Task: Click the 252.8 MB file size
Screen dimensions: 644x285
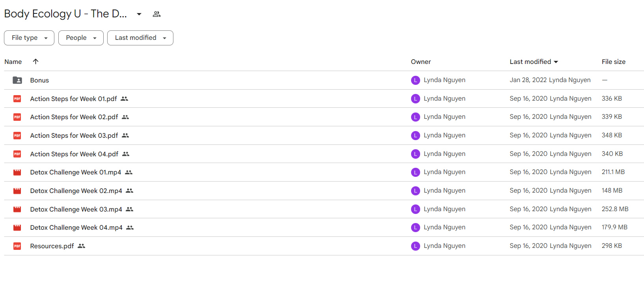Action: click(x=615, y=209)
